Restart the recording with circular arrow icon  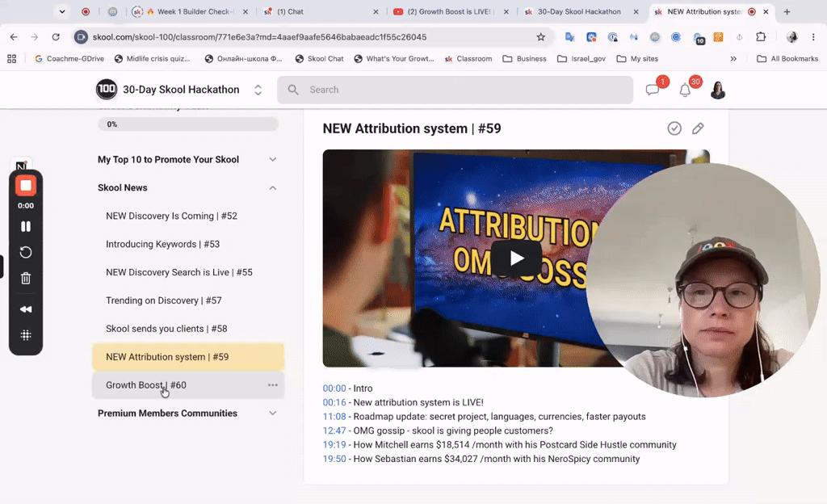(x=25, y=252)
